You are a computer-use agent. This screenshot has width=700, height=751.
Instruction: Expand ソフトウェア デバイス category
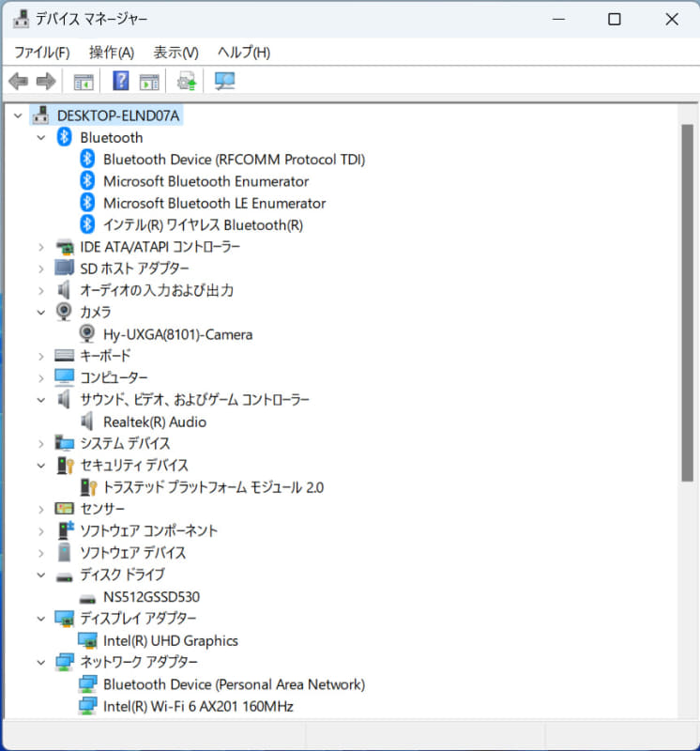[x=41, y=553]
